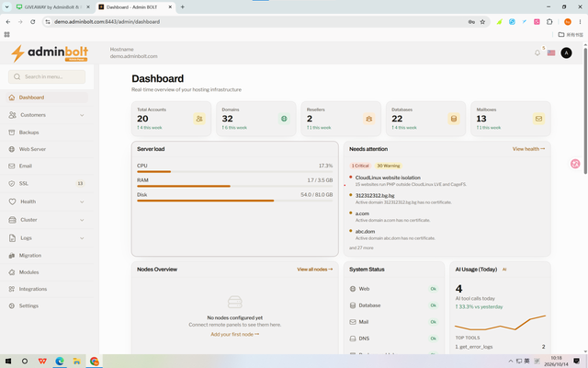This screenshot has width=588, height=368.
Task: Select Logs in the sidebar
Action: point(47,238)
